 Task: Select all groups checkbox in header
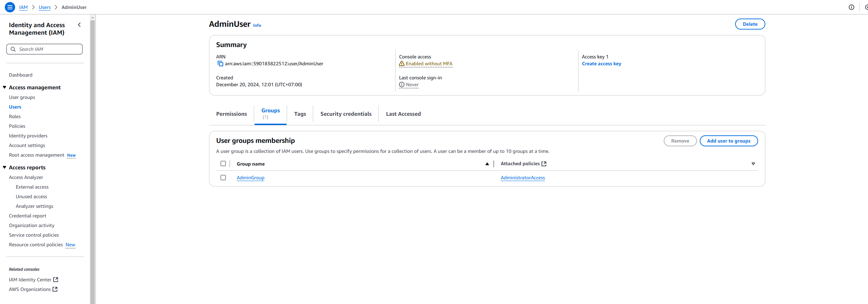pos(223,164)
